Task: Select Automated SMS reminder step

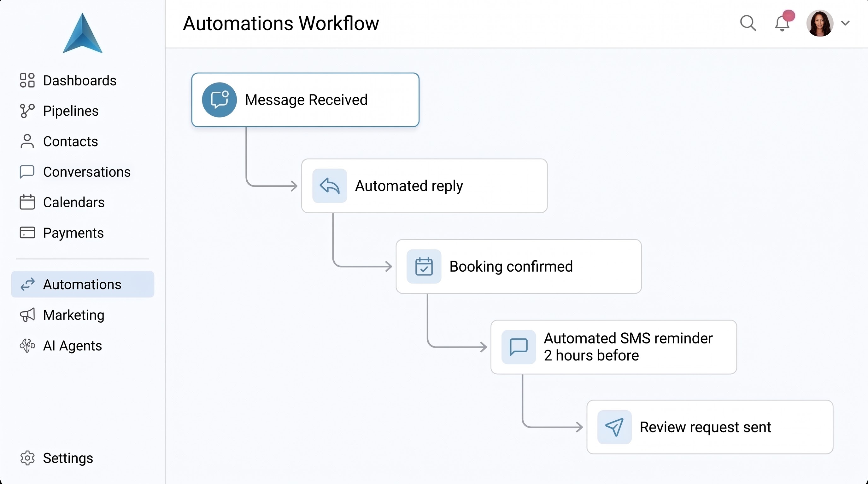Action: (x=613, y=347)
